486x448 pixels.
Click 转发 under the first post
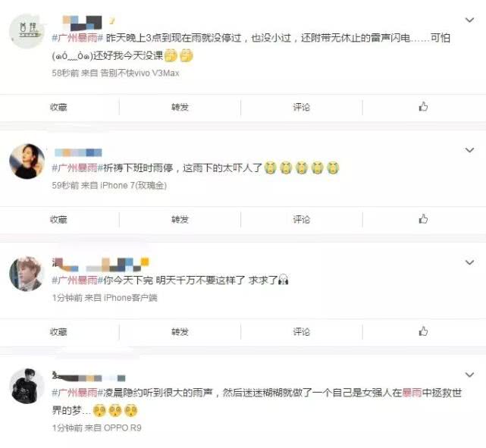(x=180, y=107)
